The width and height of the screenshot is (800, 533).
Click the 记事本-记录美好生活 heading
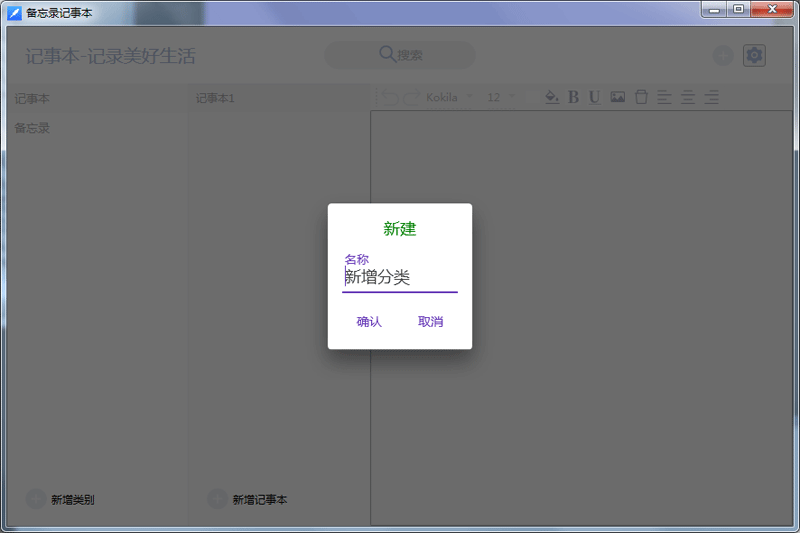point(110,56)
